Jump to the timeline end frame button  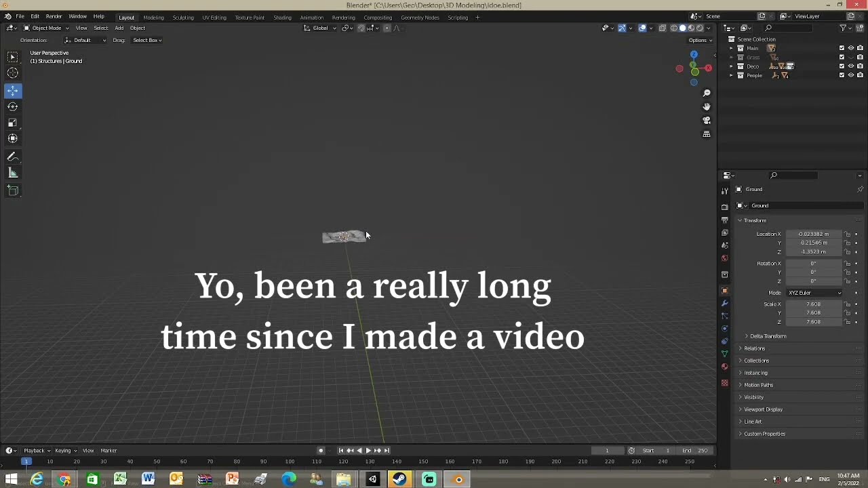[x=387, y=451]
